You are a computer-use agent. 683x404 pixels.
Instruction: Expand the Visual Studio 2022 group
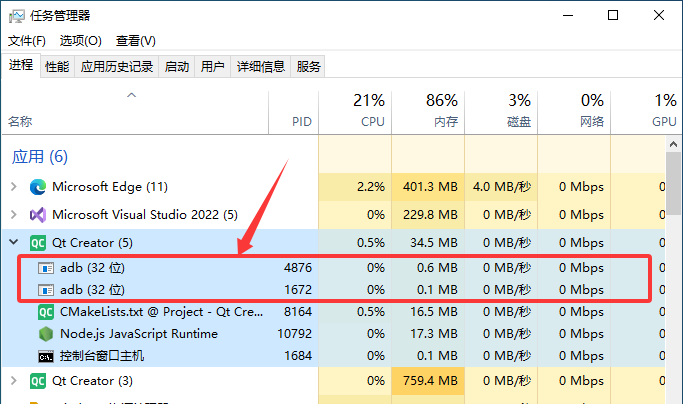click(14, 215)
